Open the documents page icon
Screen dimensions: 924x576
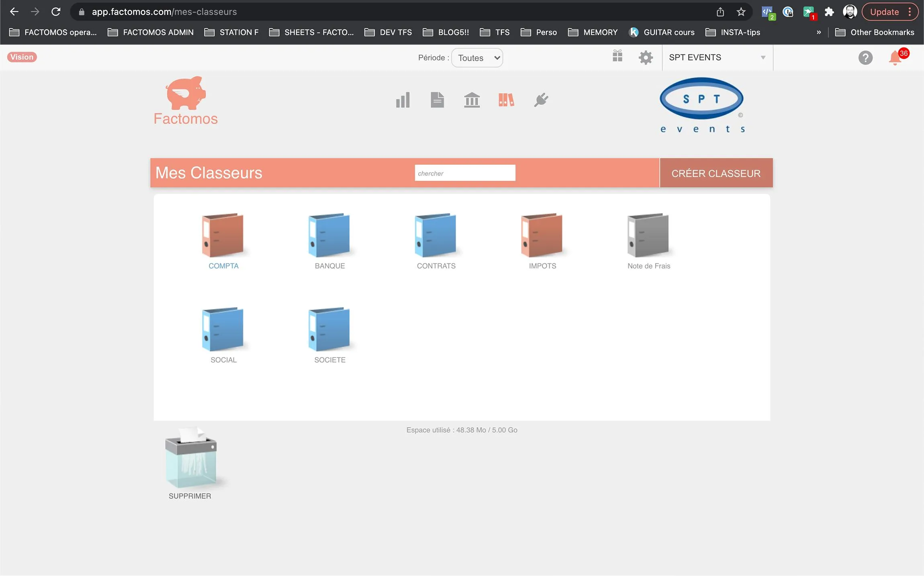point(437,100)
